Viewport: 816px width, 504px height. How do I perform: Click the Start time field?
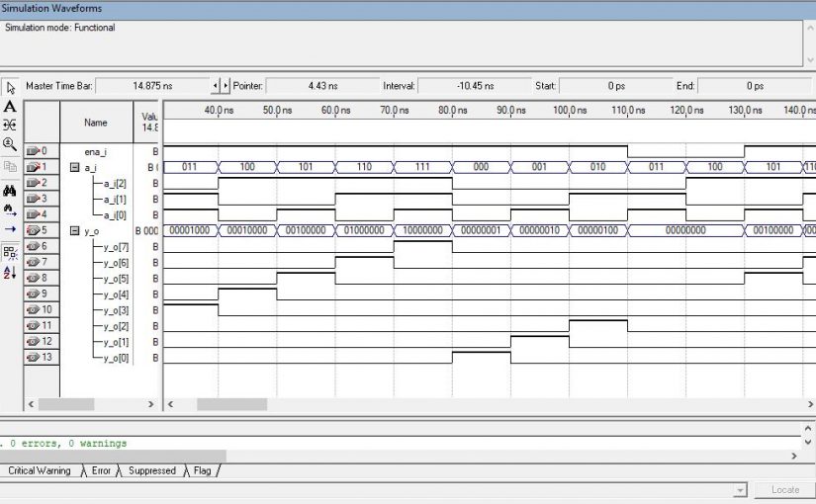616,86
